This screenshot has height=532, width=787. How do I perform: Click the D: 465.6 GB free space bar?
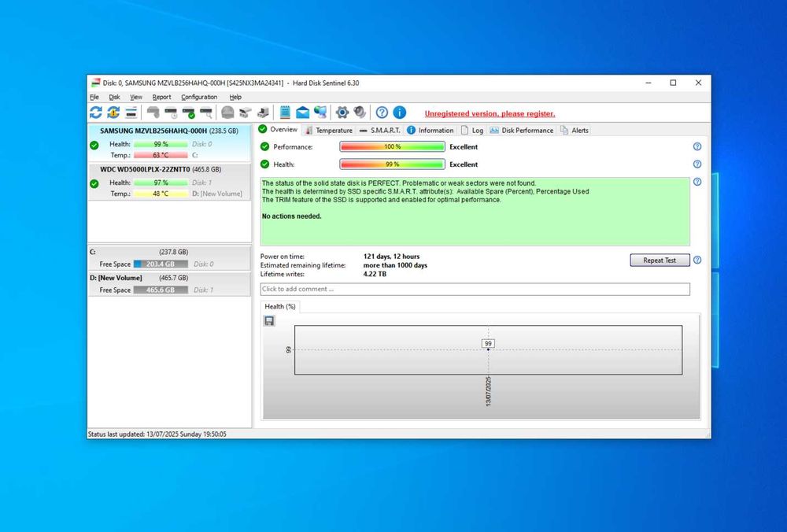(x=161, y=290)
